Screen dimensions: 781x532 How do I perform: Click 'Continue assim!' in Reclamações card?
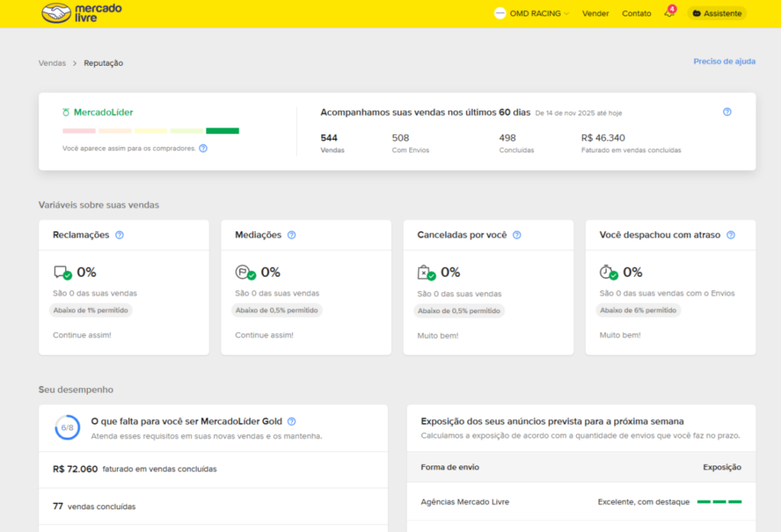[81, 335]
